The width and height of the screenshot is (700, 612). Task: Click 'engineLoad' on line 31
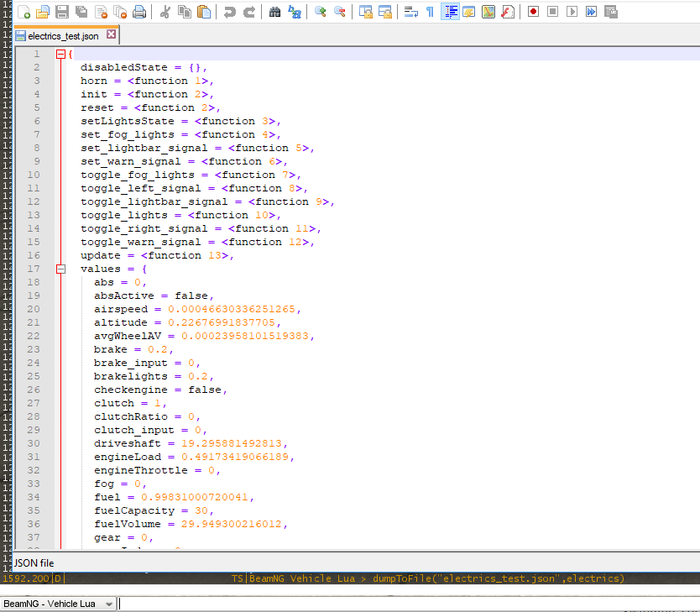click(128, 457)
